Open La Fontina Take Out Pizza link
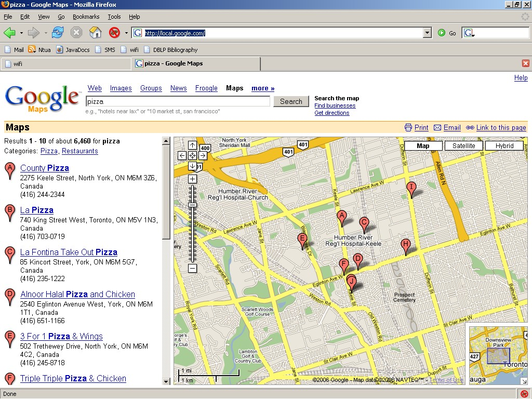Image resolution: width=532 pixels, height=399 pixels. (x=69, y=252)
